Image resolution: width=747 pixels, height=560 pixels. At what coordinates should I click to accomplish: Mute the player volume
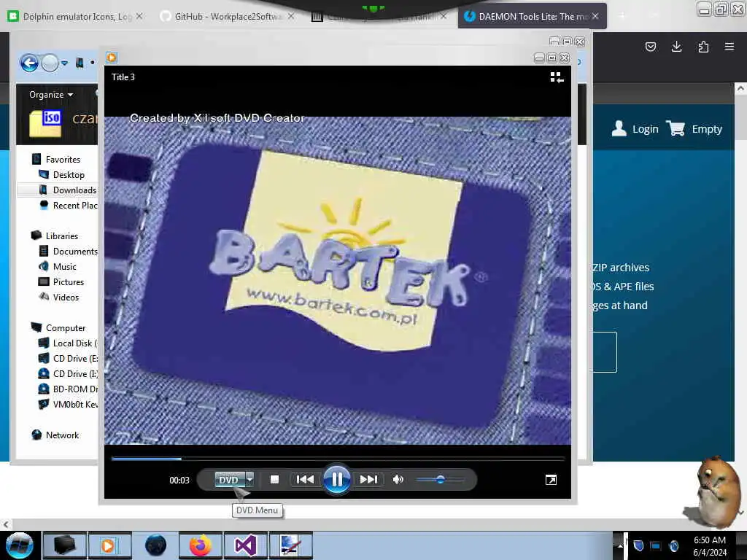[x=398, y=480]
